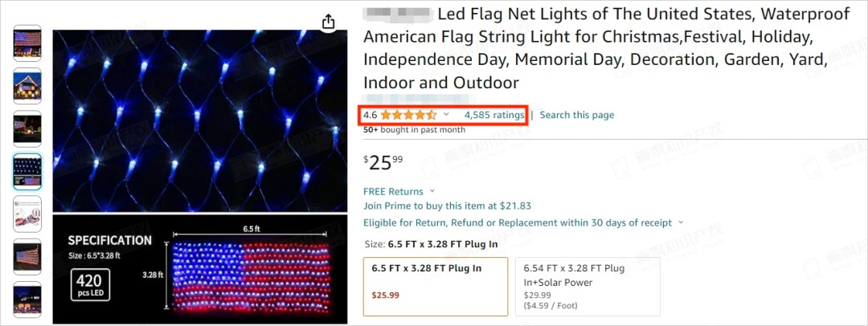Expand the 30-day return eligibility details chevron

click(x=681, y=222)
